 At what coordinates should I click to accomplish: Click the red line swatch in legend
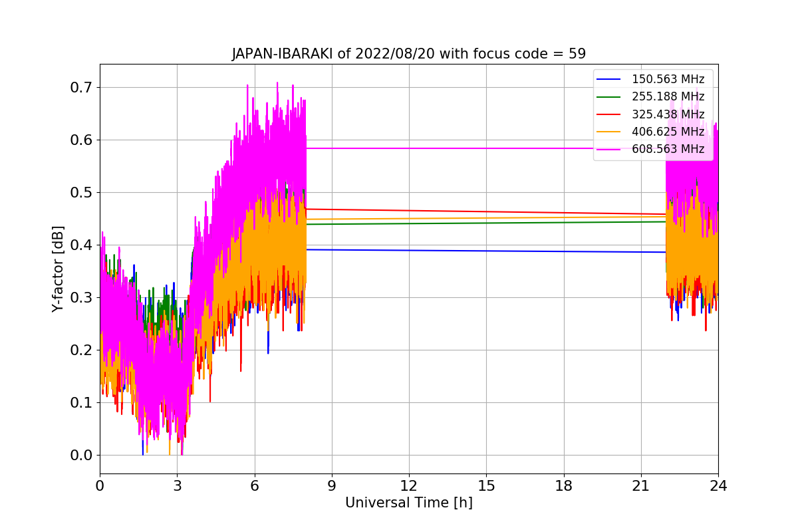(608, 114)
